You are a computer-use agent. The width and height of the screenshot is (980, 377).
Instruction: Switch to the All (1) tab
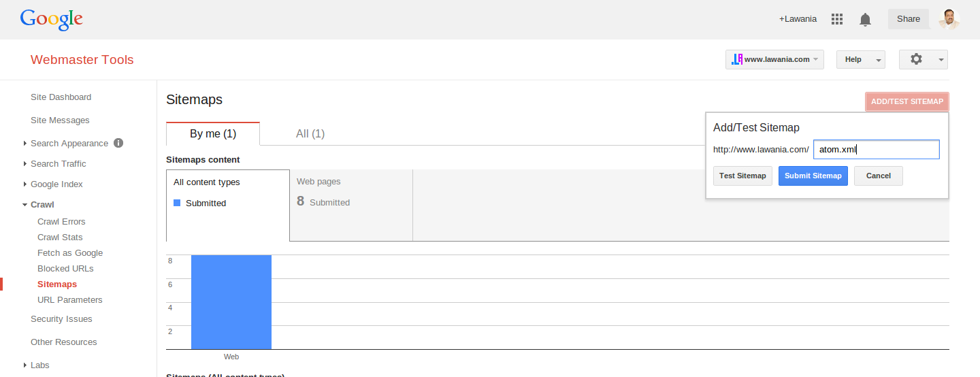(310, 133)
